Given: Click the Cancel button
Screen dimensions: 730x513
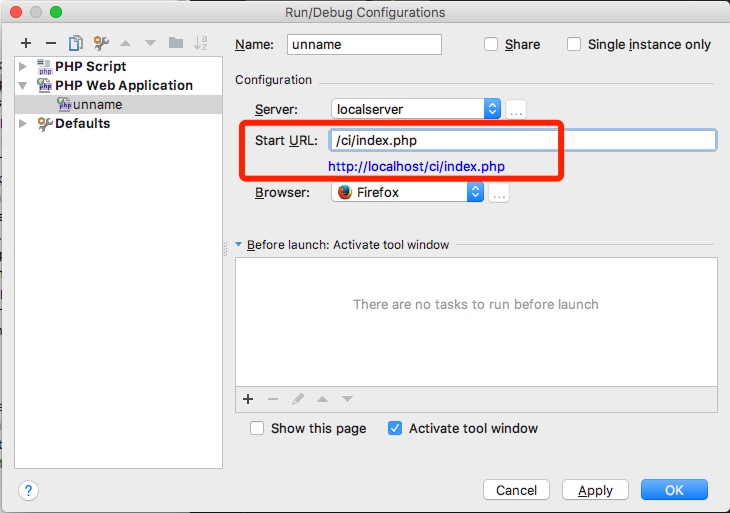Looking at the screenshot, I should coord(516,490).
